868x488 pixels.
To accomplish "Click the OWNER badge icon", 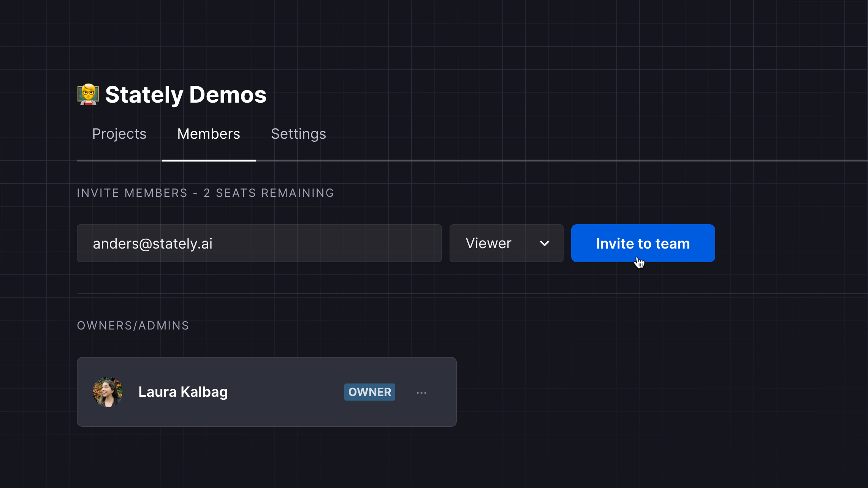I will pyautogui.click(x=370, y=391).
